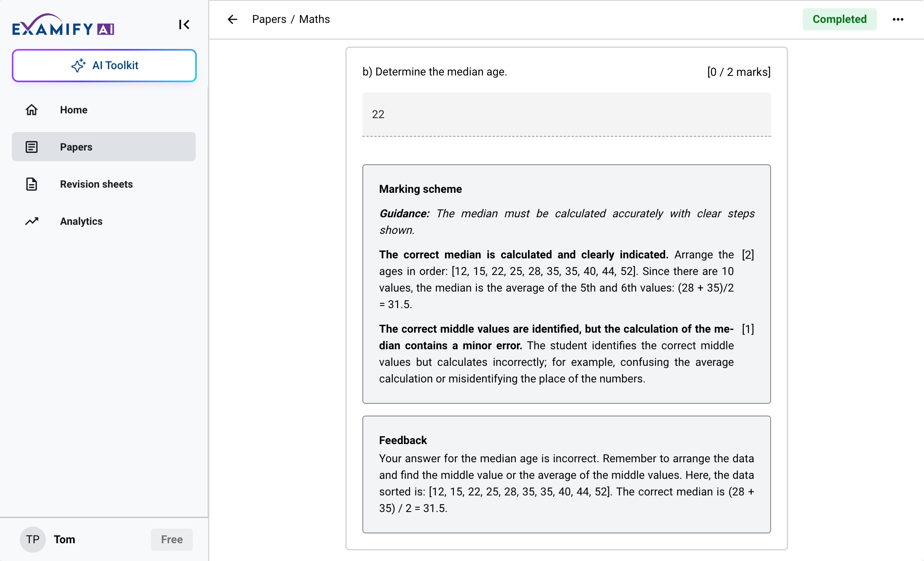
Task: Select Home in the sidebar
Action: pos(74,110)
